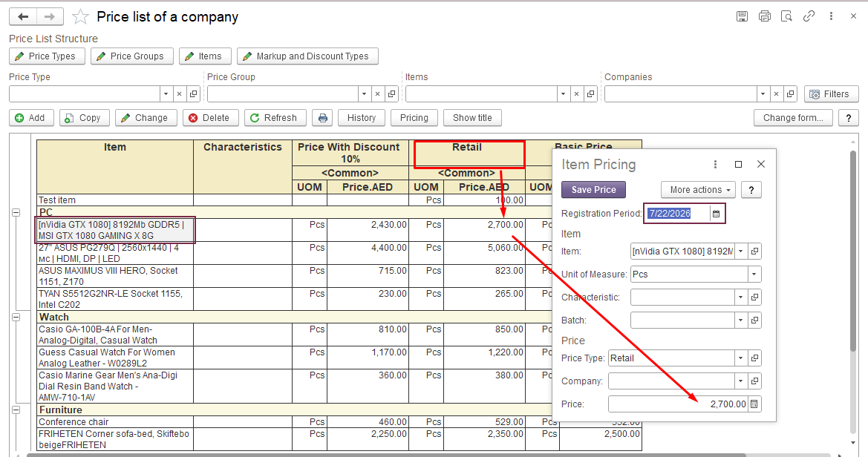
Task: Collapse the Watch group in the table
Action: click(16, 318)
